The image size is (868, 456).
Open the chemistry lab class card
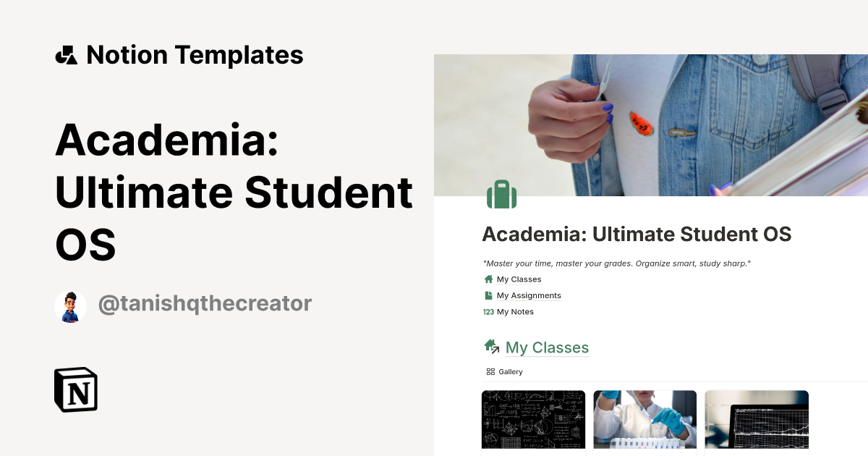tap(645, 420)
